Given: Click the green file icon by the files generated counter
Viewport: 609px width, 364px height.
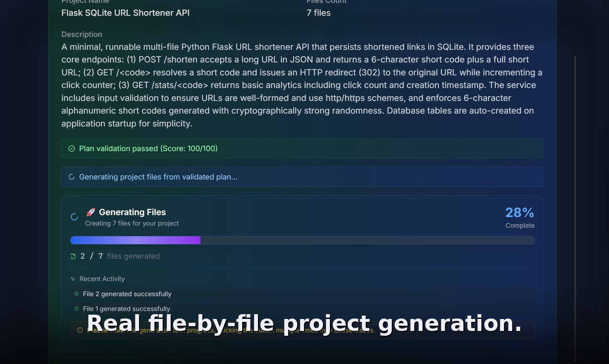Looking at the screenshot, I should pos(74,256).
